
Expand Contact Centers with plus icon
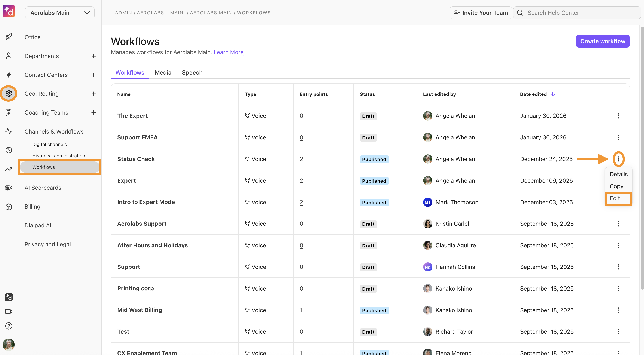(94, 75)
